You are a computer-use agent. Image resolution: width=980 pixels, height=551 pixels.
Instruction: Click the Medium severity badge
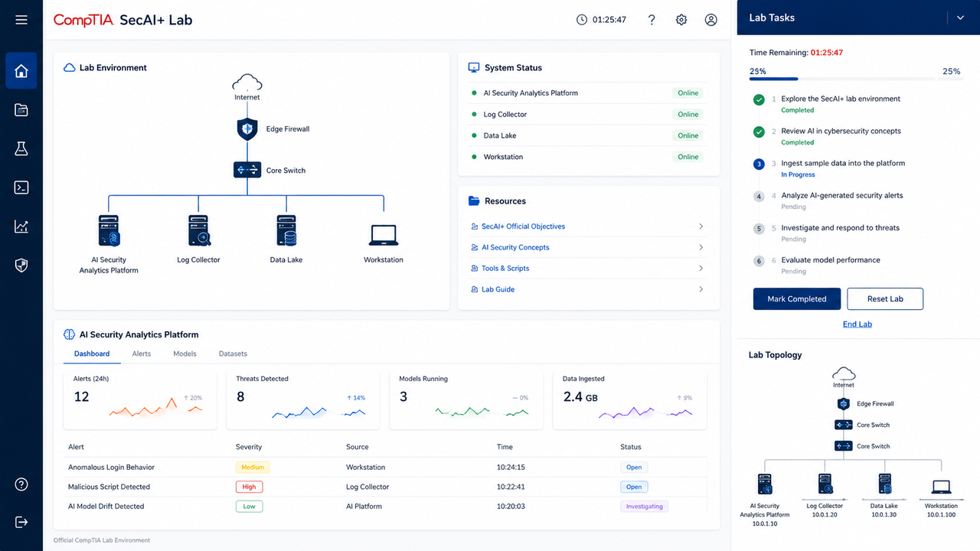tap(253, 467)
